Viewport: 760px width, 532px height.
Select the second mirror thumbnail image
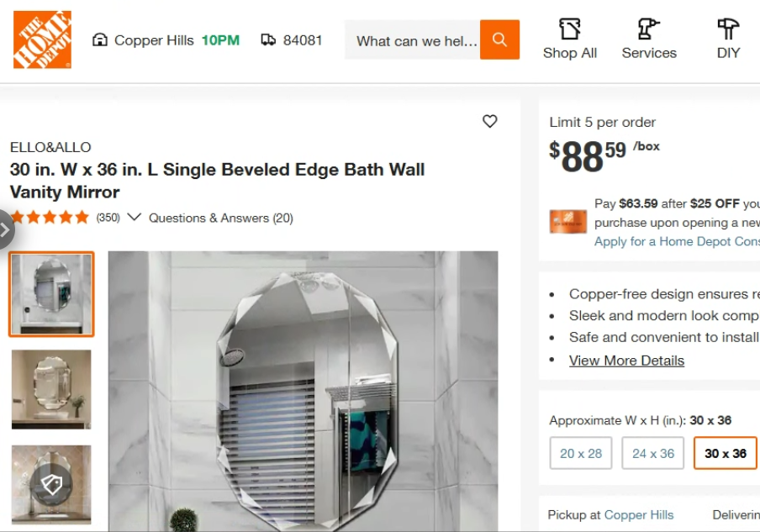(51, 389)
